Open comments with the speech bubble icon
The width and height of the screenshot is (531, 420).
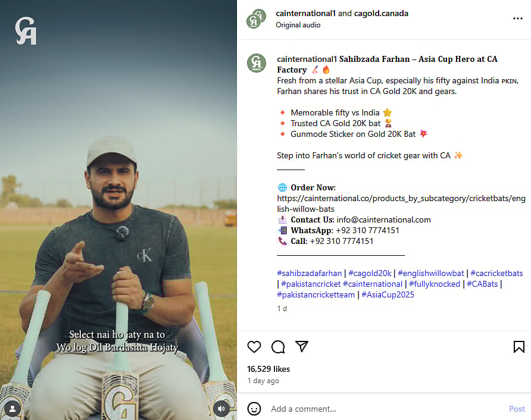tap(278, 347)
